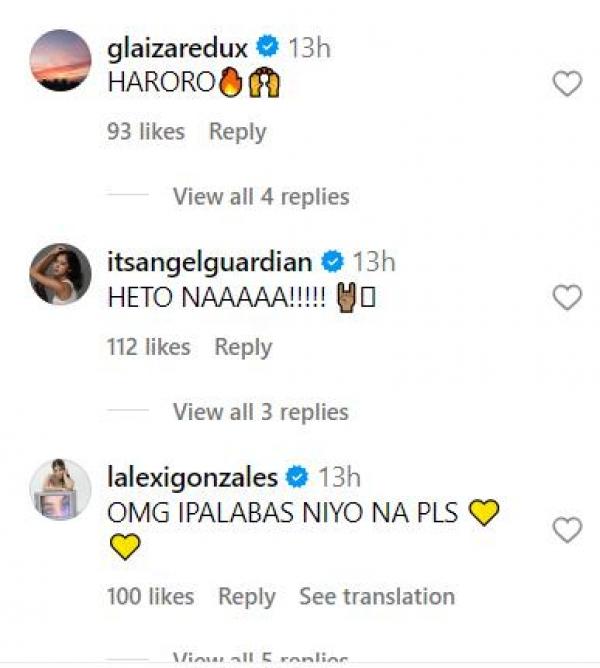The width and height of the screenshot is (600, 668).
Task: Expand View all 4 replies
Action: [x=261, y=197]
